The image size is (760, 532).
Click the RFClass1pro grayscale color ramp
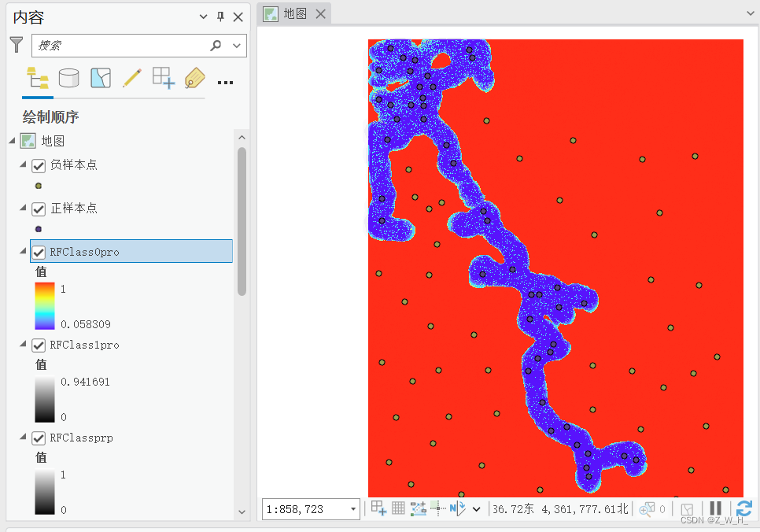(x=45, y=399)
